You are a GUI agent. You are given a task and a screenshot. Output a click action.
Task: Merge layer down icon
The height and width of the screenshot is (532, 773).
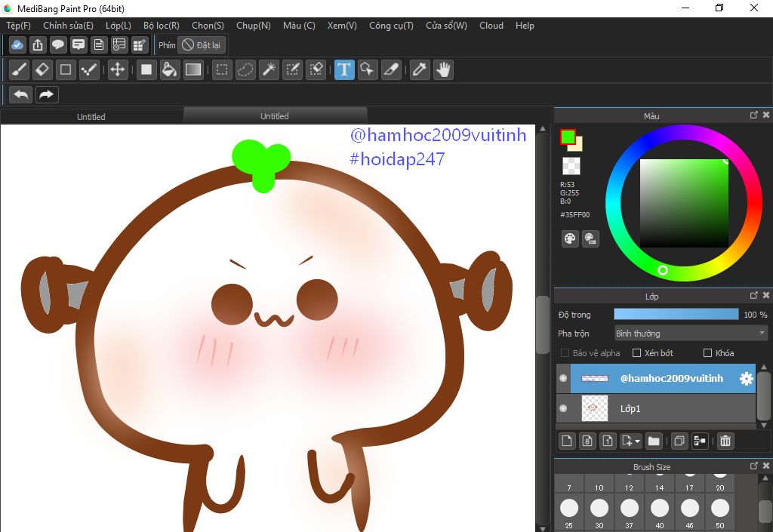click(700, 441)
